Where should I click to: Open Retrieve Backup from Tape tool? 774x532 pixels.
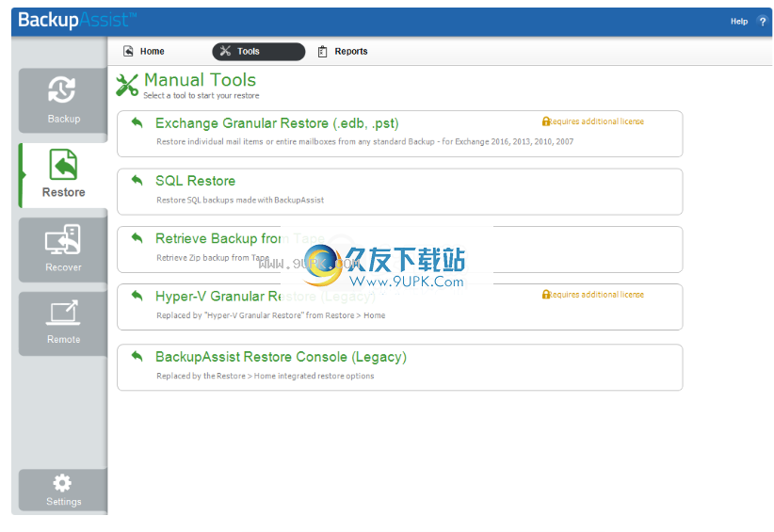pos(400,250)
